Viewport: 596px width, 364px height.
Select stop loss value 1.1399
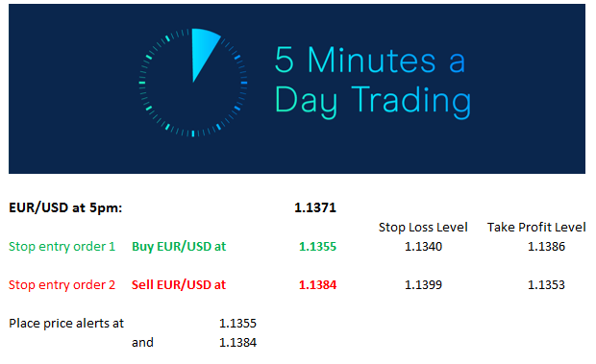423,284
